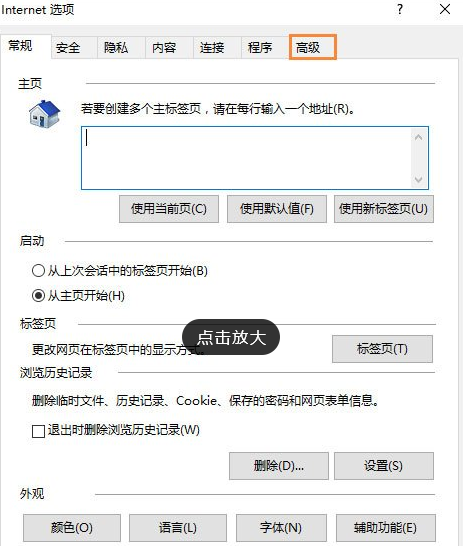Screen dimensions: 463x546
Task: Click the blue house homepage icon
Action: [44, 114]
